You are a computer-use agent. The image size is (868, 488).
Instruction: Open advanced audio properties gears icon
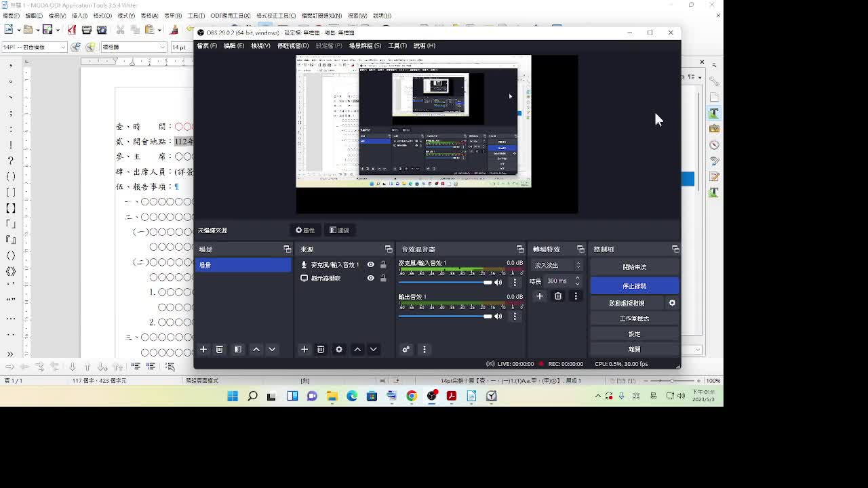click(x=406, y=349)
